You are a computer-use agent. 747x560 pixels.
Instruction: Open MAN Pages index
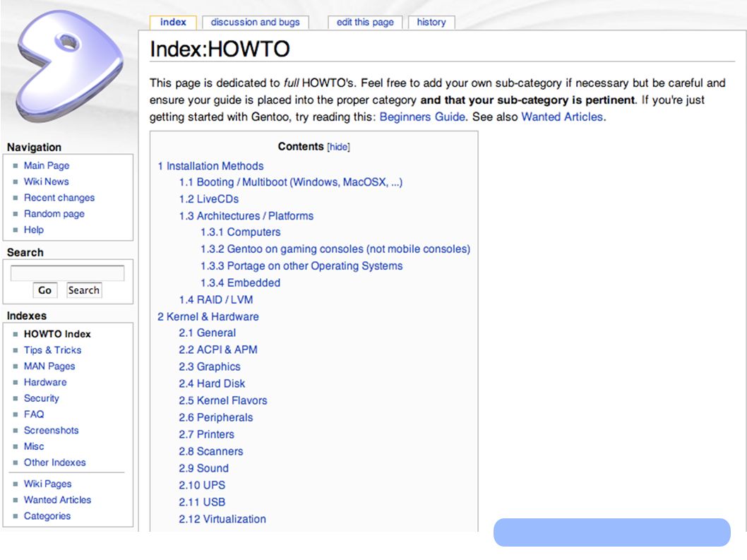(49, 367)
